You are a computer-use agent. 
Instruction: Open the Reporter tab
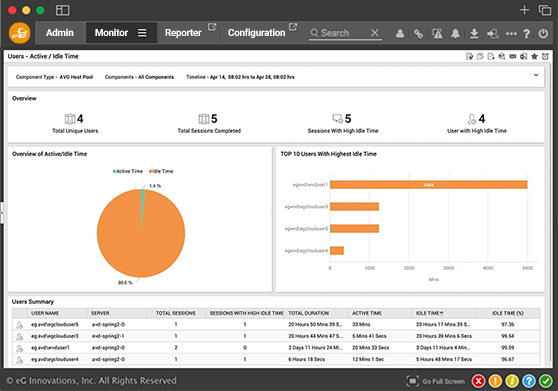coord(183,33)
